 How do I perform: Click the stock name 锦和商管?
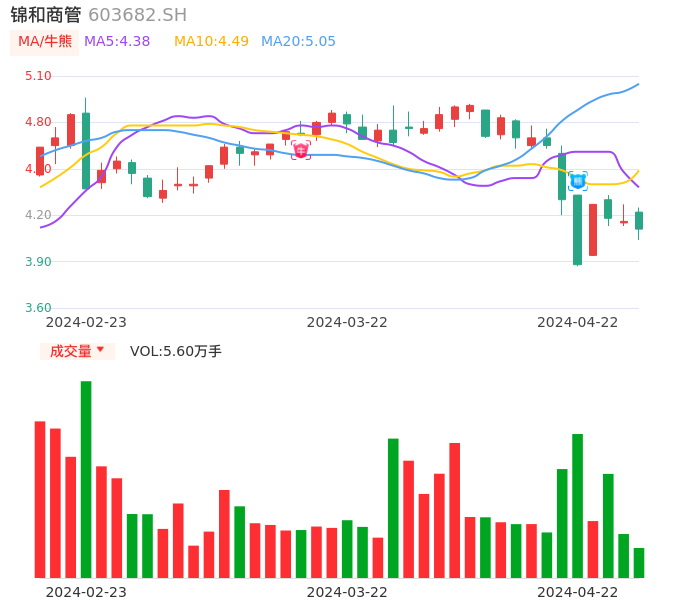46,15
